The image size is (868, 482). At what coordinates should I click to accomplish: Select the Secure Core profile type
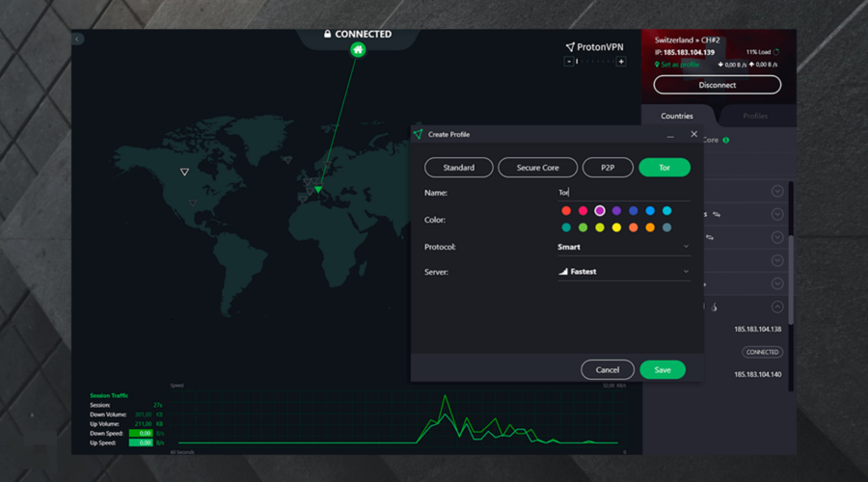537,168
